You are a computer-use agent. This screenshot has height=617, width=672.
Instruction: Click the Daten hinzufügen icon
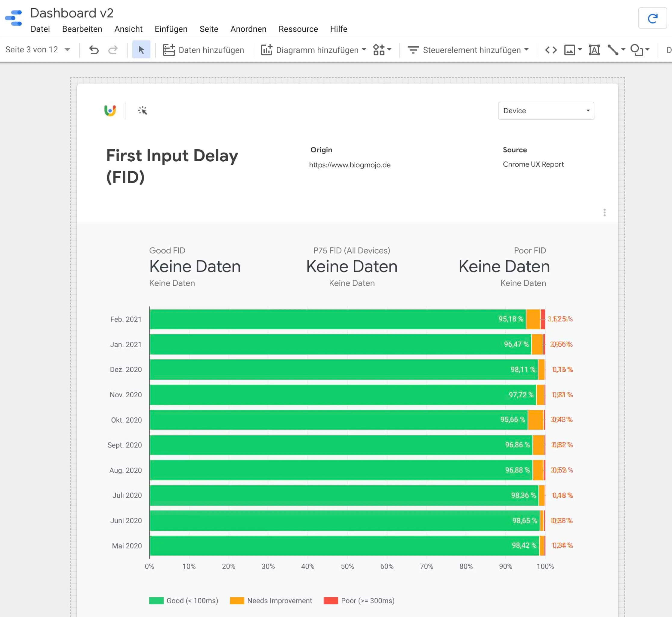pyautogui.click(x=169, y=49)
